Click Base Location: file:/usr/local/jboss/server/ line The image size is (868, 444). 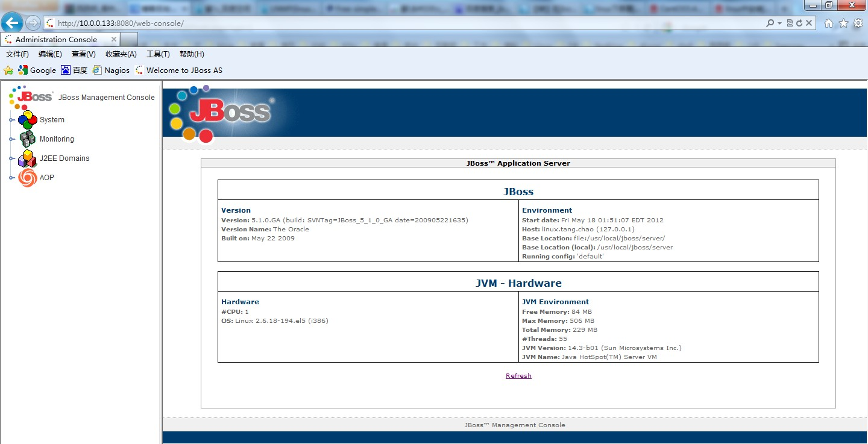(x=594, y=238)
